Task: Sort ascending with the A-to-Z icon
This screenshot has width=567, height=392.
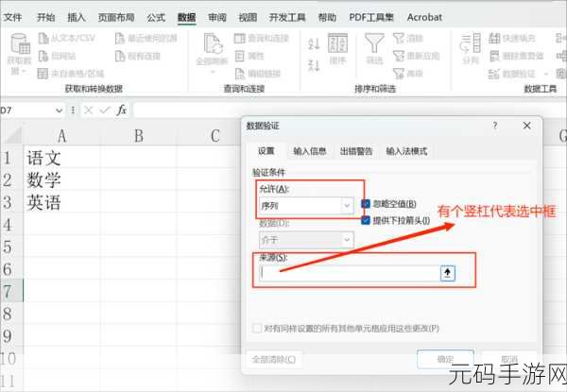Action: coord(314,43)
